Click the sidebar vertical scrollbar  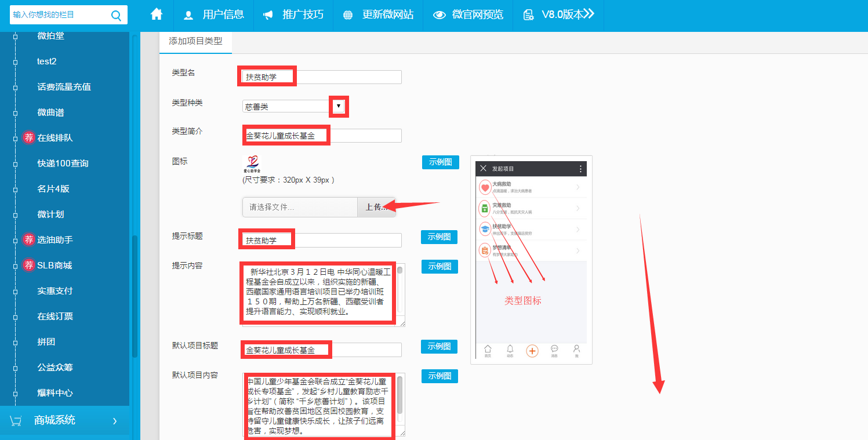point(135,296)
